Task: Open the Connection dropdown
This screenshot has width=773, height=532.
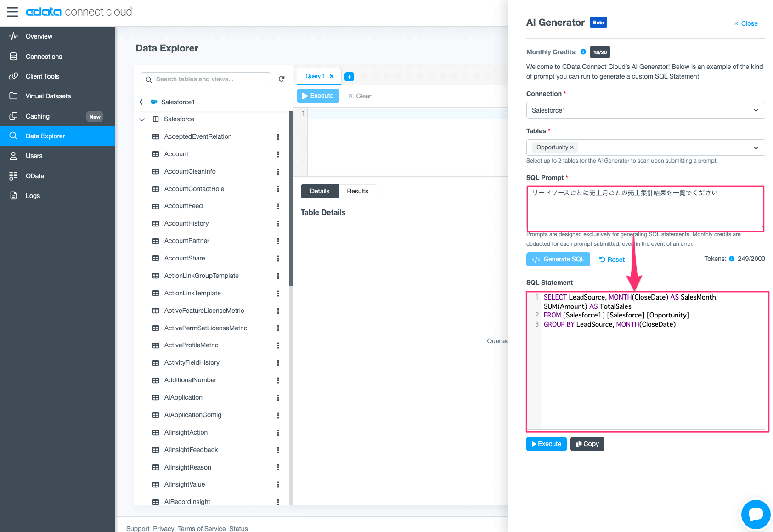Action: pyautogui.click(x=645, y=110)
